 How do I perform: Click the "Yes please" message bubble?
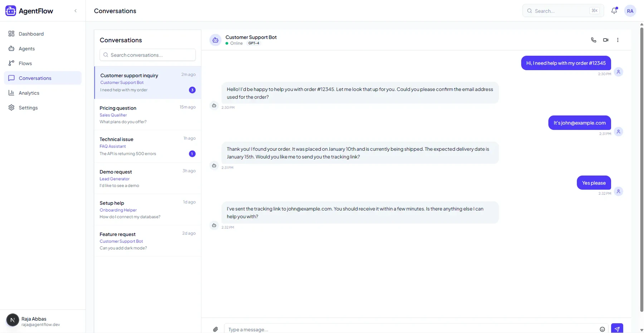point(594,183)
